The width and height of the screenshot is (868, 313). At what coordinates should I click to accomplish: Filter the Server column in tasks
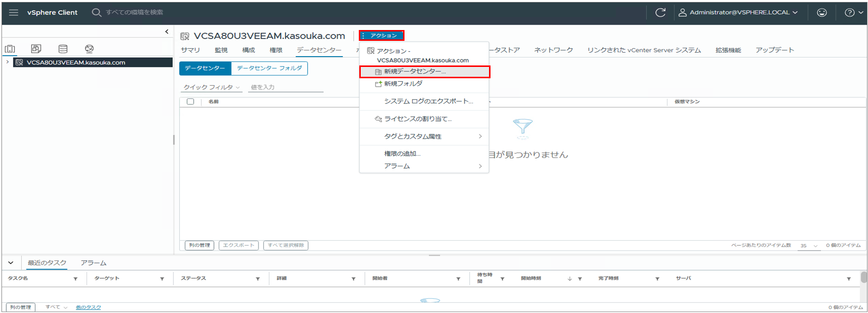pos(849,279)
